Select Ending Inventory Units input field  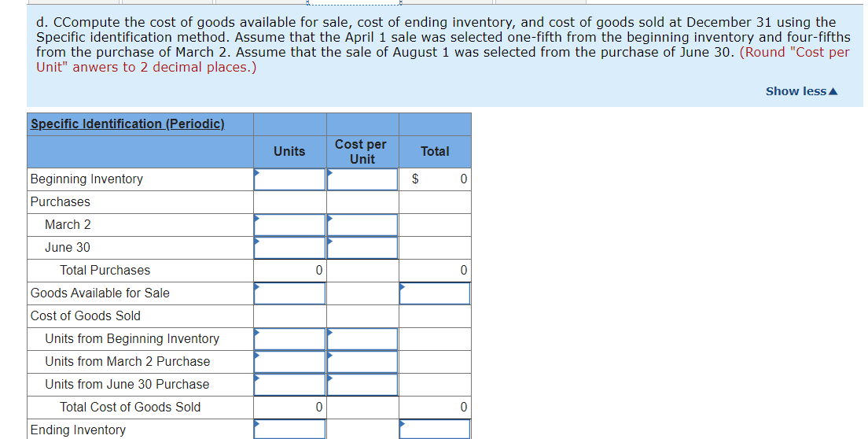[290, 429]
